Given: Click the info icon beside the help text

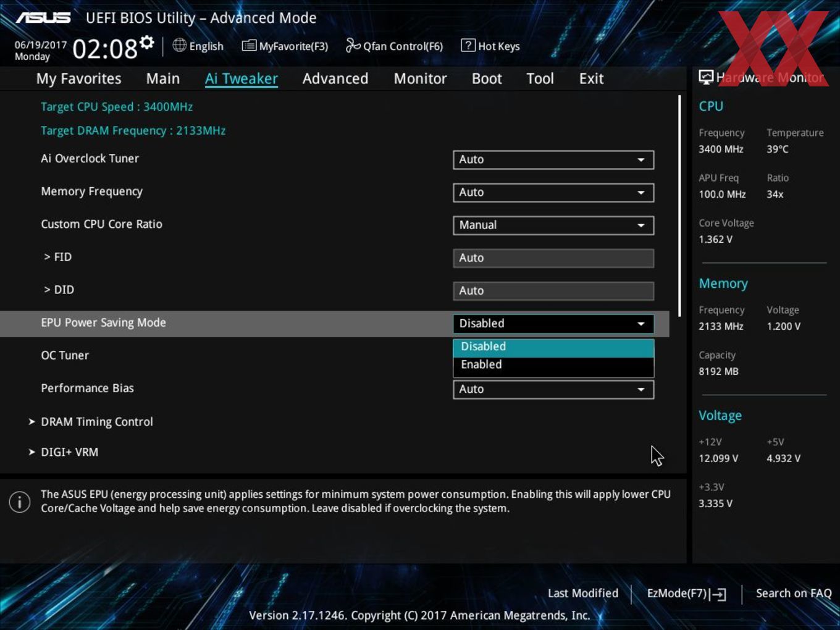Looking at the screenshot, I should (20, 502).
